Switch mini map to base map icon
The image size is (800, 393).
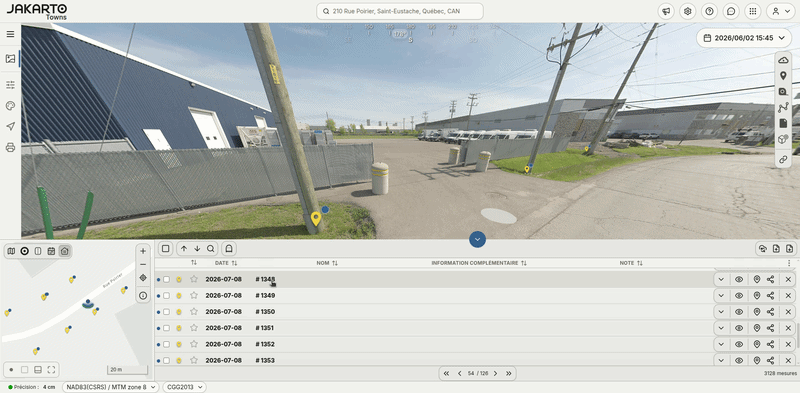11,251
